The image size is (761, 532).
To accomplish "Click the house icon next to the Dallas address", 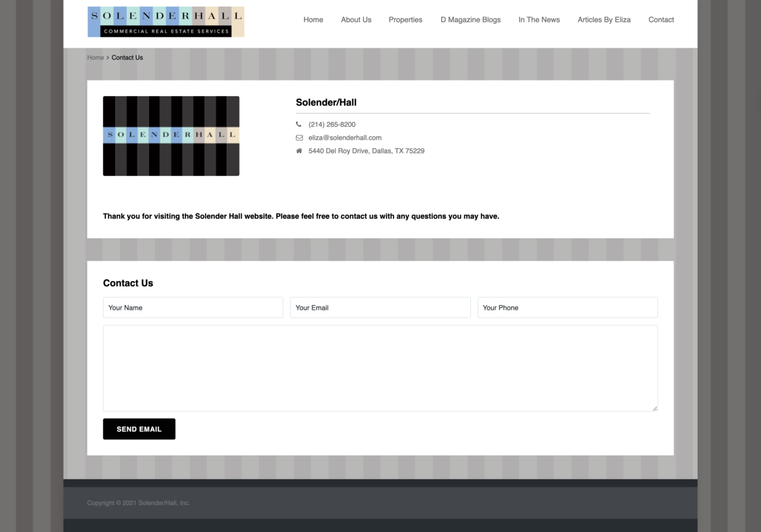I will (x=299, y=150).
